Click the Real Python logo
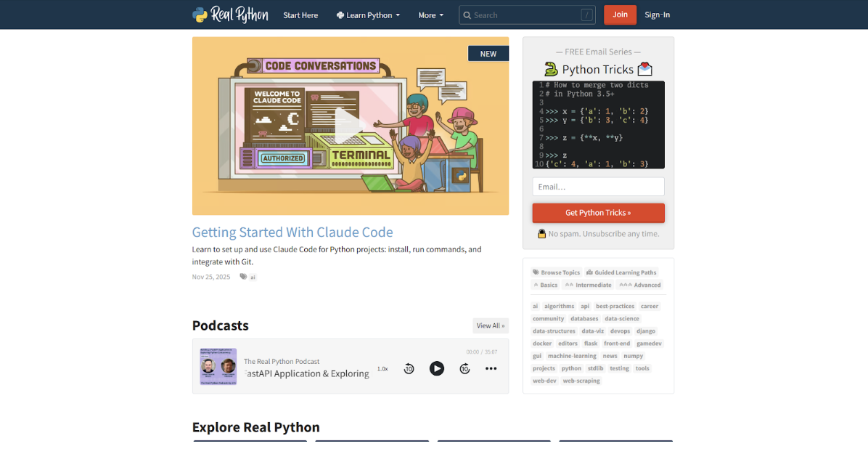Viewport: 868px width, 462px height. 230,15
